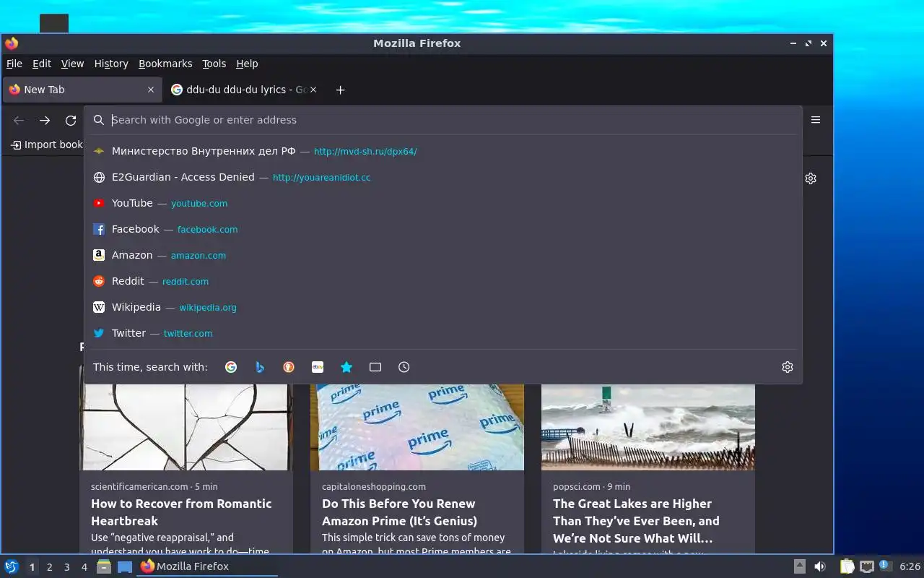Open the Amazon Prime package article thumbnail
924x578 pixels.
point(417,427)
